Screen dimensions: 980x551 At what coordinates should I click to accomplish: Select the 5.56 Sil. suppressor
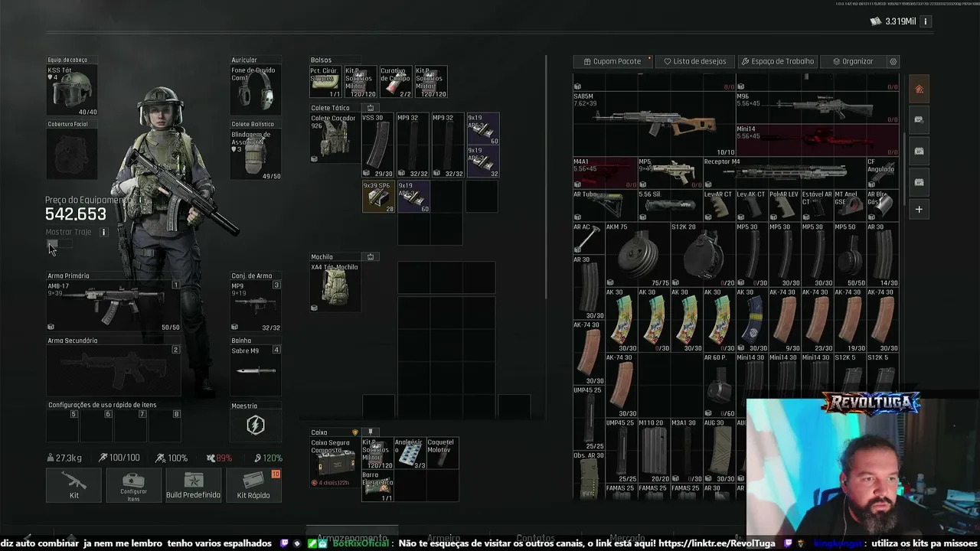tap(670, 205)
